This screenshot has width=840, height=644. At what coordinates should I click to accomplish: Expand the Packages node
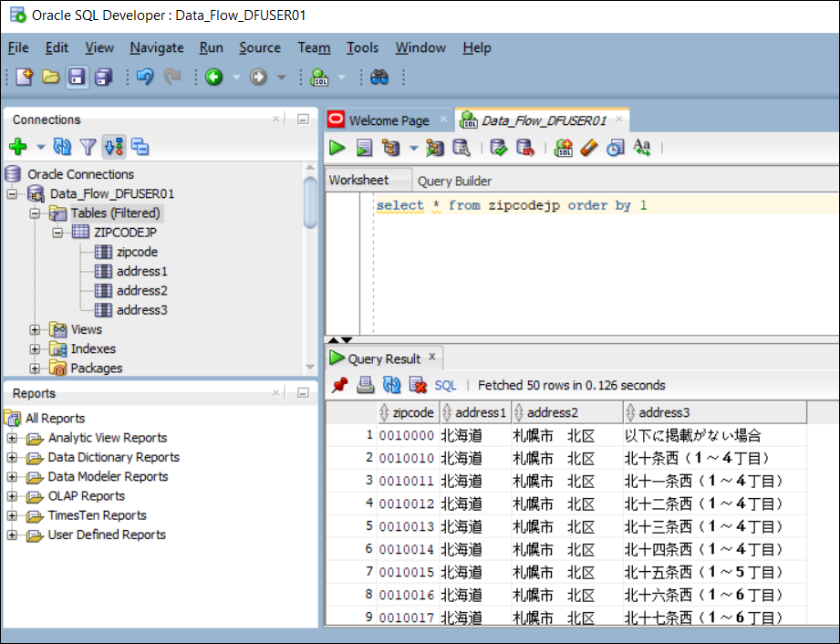tap(35, 369)
